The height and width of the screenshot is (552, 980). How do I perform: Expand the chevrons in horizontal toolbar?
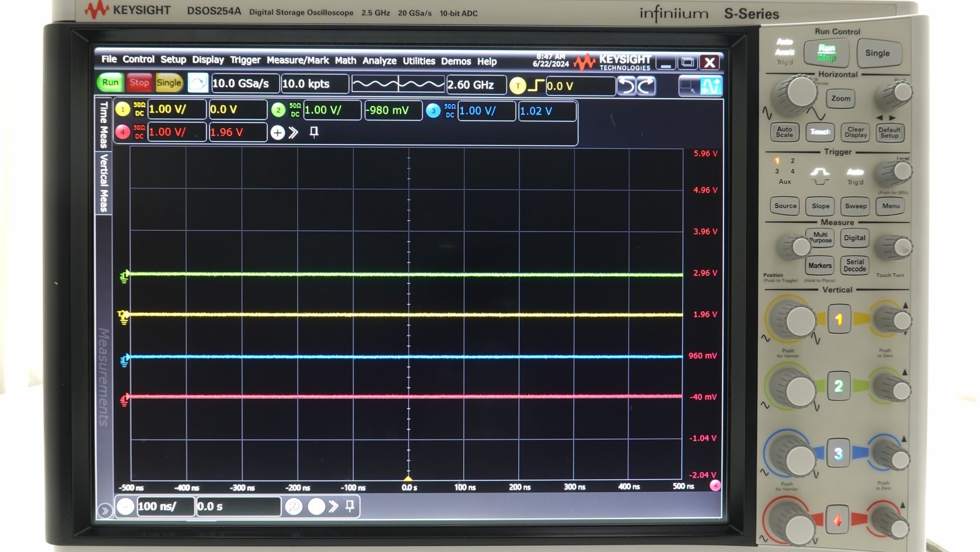click(x=333, y=506)
